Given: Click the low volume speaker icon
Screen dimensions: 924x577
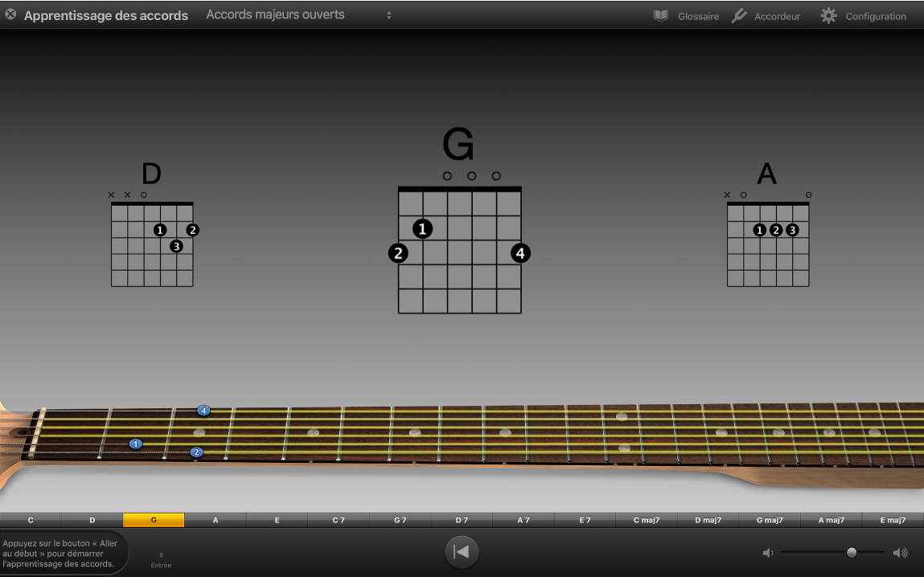Looking at the screenshot, I should coord(768,552).
